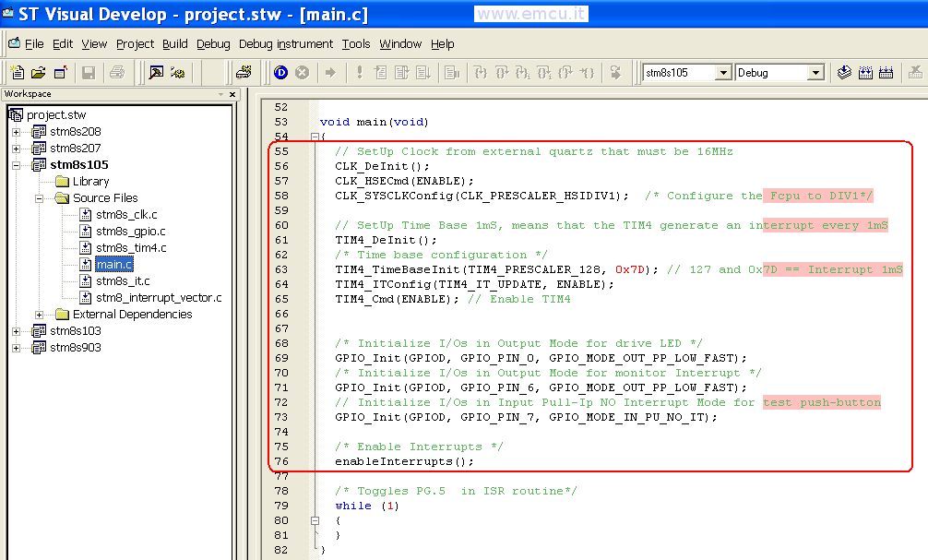Click the debug instrument target settings icon
This screenshot has width=928, height=560.
tap(244, 73)
